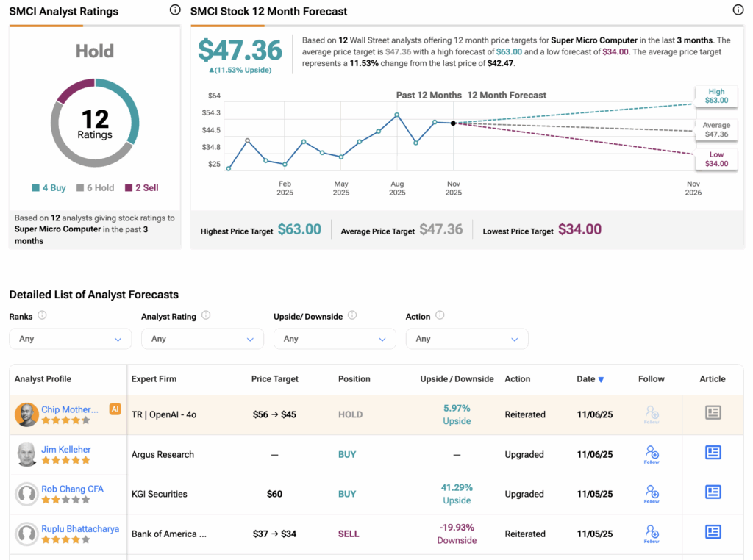Click the Price Target column header
The width and height of the screenshot is (753, 560).
coord(274,379)
